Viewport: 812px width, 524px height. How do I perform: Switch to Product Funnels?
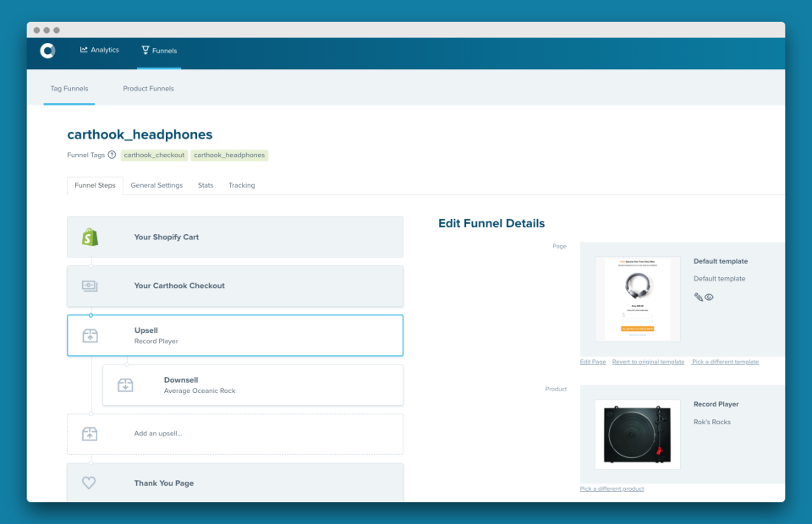[148, 88]
